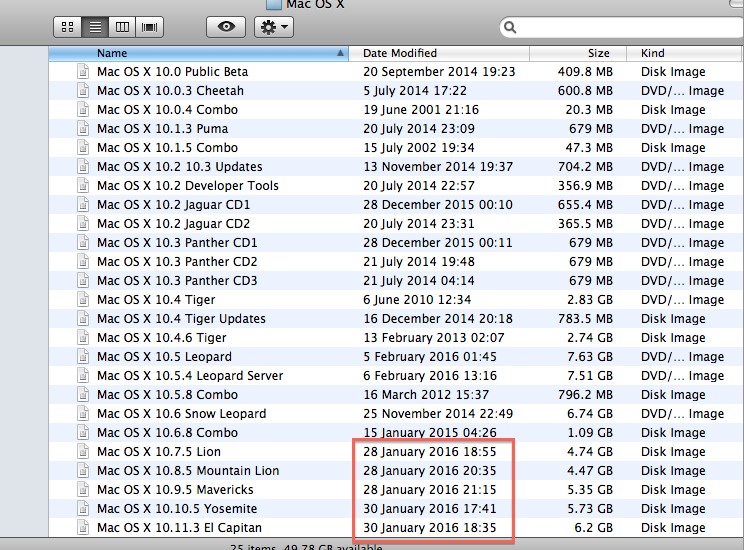The width and height of the screenshot is (744, 550).
Task: Click Kind cell of 10.1.3 Puma row
Action: pos(682,129)
